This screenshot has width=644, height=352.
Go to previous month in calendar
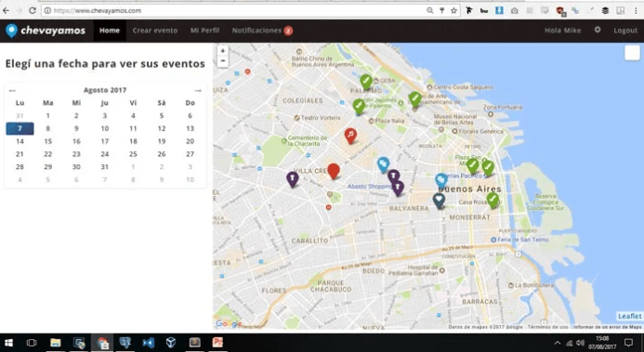(x=12, y=91)
